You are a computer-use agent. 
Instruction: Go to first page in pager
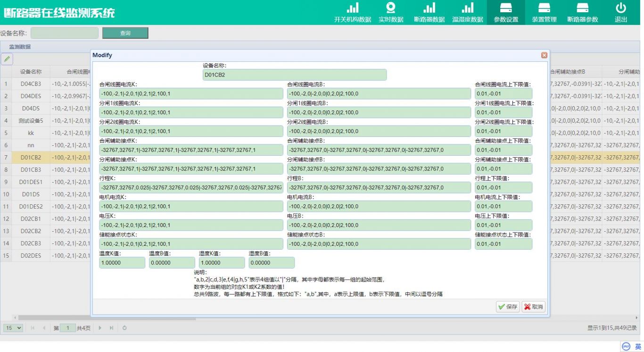pyautogui.click(x=33, y=327)
